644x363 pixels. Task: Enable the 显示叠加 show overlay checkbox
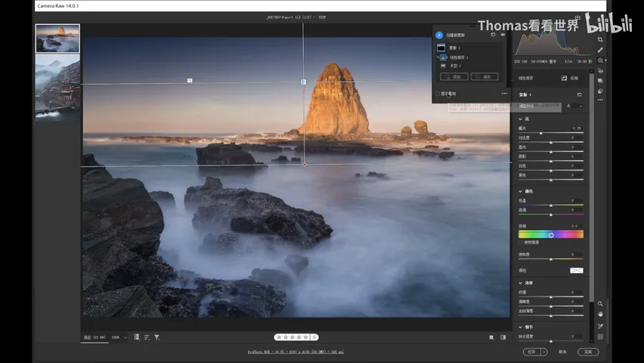click(x=438, y=94)
